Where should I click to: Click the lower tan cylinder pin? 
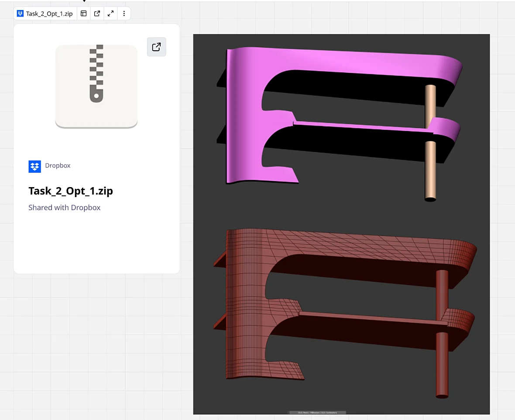point(430,171)
